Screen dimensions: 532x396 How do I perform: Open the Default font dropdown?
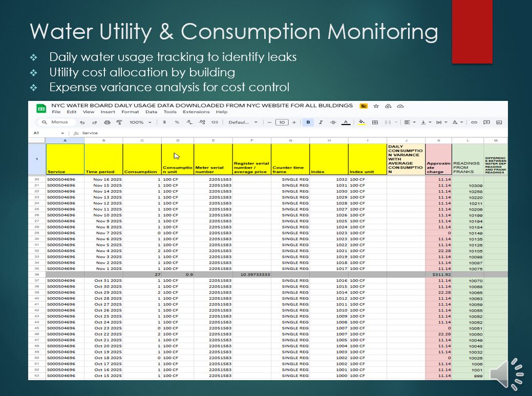[x=243, y=122]
